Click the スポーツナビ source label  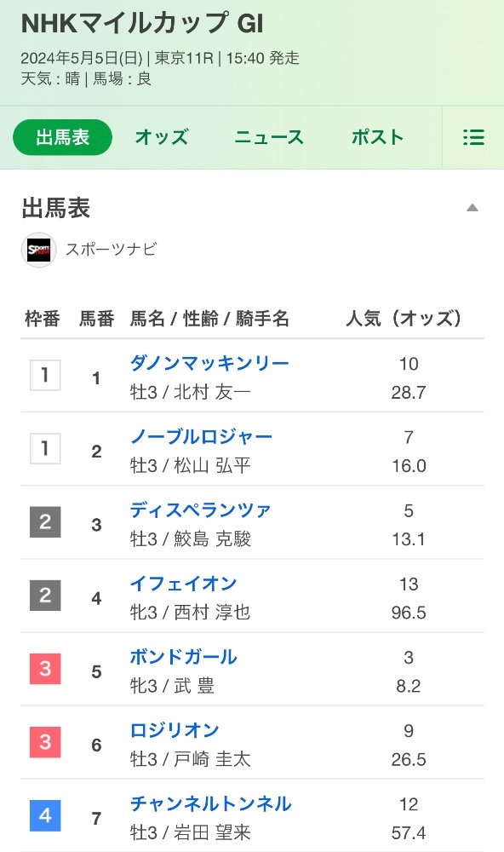click(112, 250)
